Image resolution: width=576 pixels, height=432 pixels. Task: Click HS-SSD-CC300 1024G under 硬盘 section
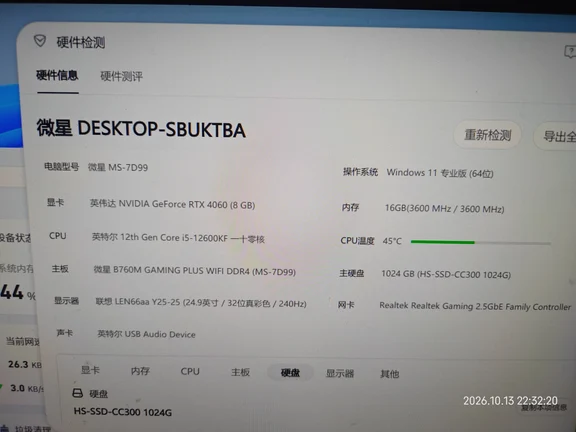coord(123,412)
